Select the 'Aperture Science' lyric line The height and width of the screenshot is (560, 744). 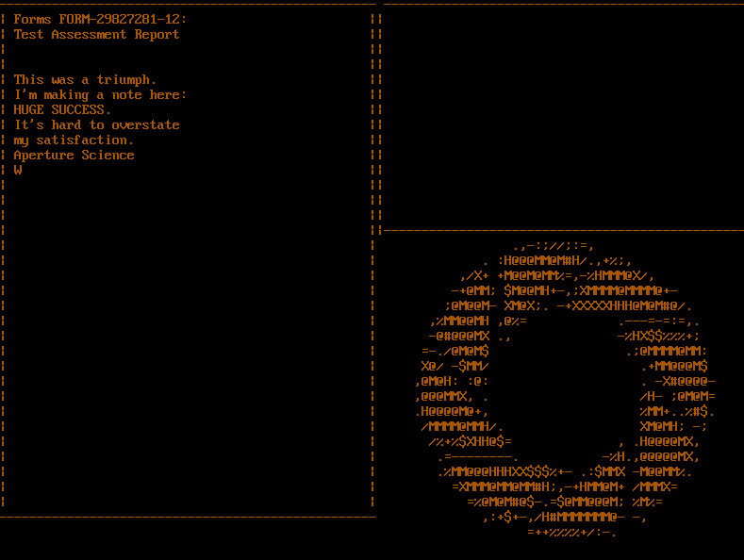(74, 156)
